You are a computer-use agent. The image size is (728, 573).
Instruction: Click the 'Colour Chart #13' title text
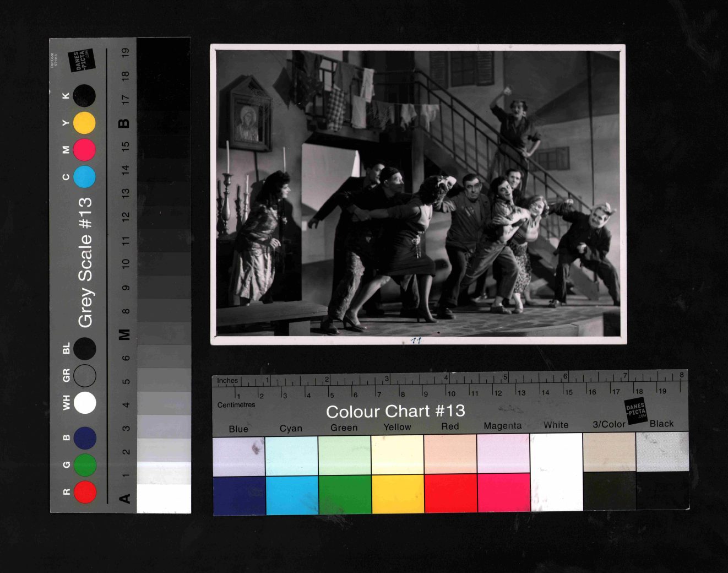tap(395, 411)
